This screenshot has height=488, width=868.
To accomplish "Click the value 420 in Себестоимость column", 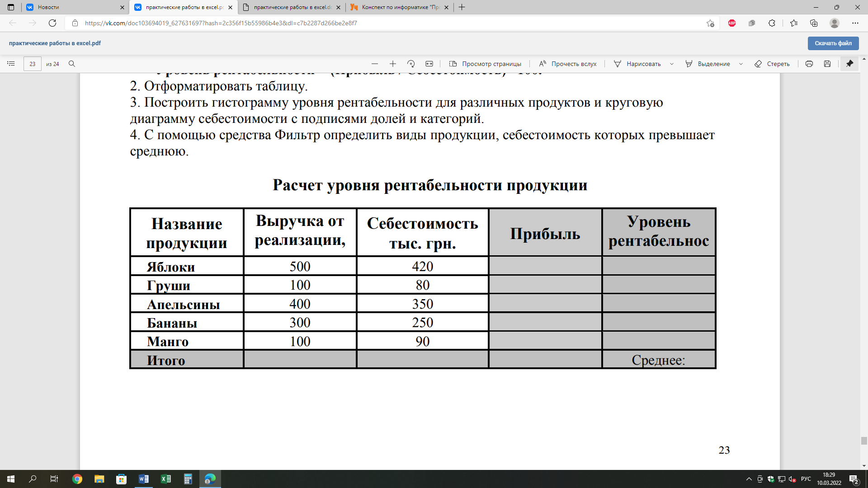I will click(x=423, y=267).
